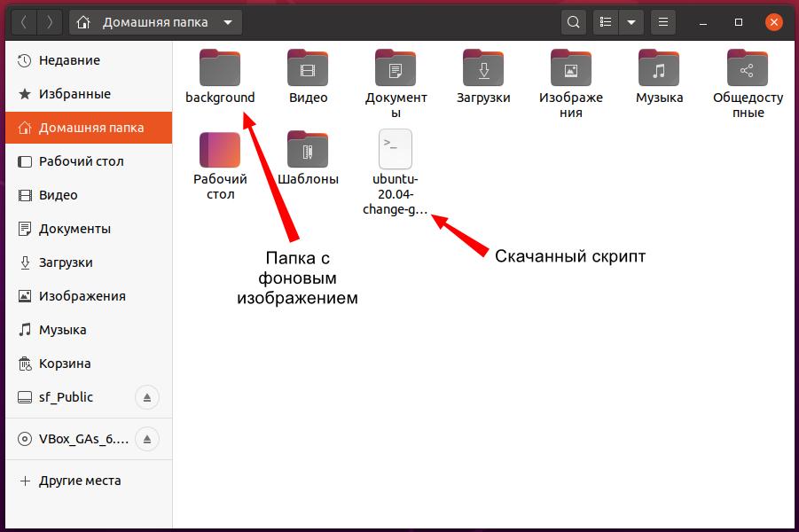Open the Изображения folder in grid
This screenshot has height=532, width=799.
pyautogui.click(x=571, y=67)
